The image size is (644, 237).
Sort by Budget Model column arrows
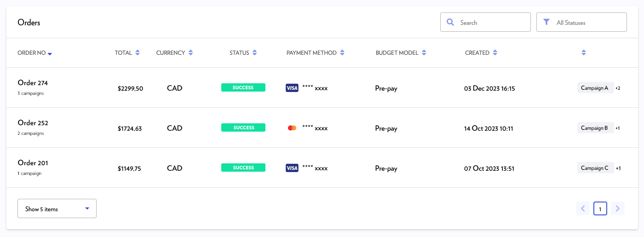[x=424, y=53]
